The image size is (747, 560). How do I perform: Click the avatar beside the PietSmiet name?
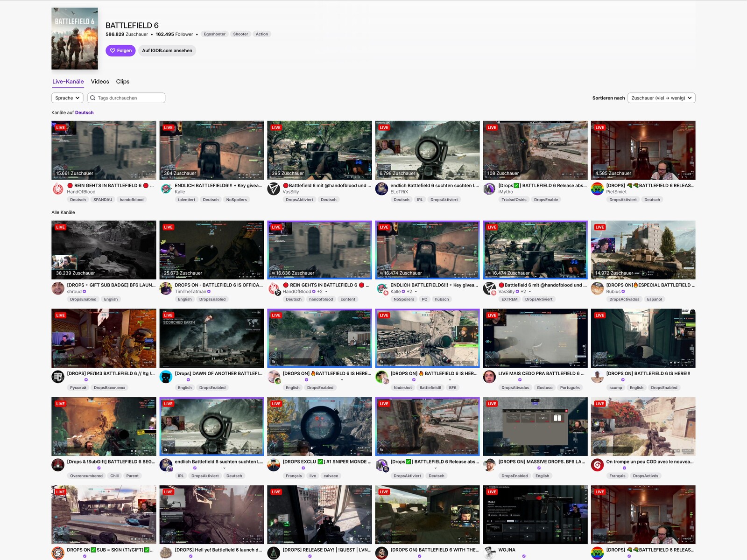pos(597,189)
